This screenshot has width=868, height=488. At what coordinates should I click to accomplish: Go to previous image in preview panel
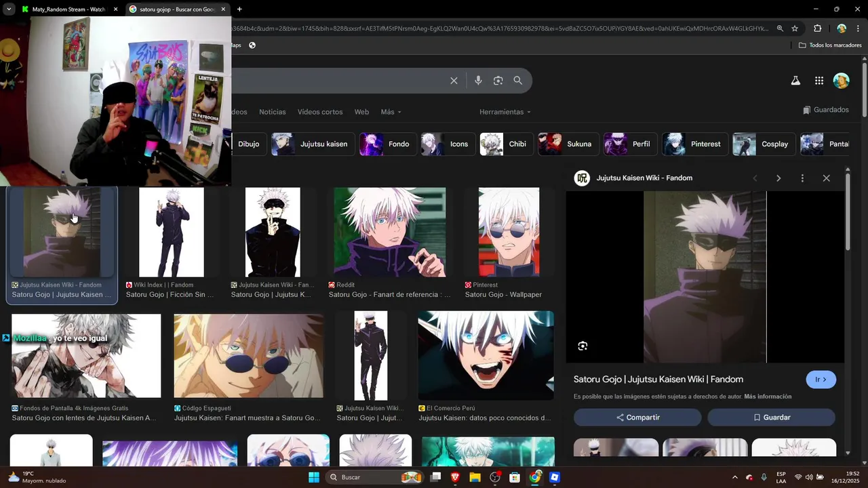[x=755, y=178]
